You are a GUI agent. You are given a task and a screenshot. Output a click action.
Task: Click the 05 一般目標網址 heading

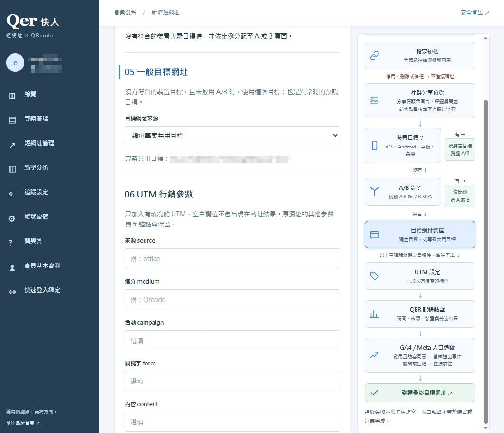pyautogui.click(x=156, y=72)
